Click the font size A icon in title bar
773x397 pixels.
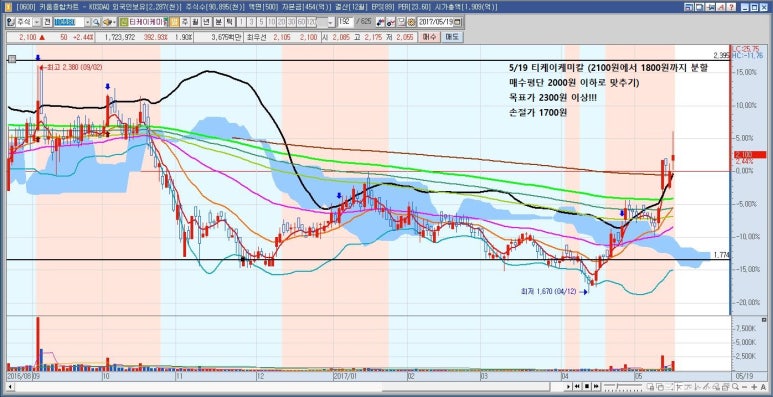point(721,7)
